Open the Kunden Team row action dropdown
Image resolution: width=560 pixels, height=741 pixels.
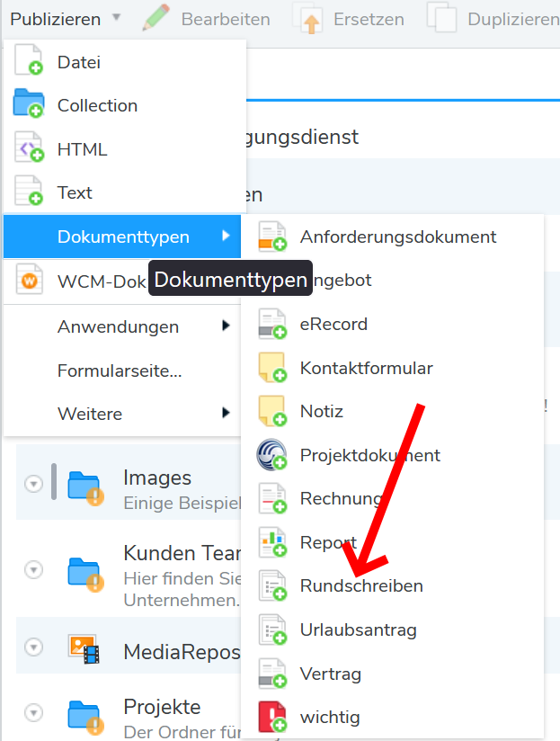point(33,569)
